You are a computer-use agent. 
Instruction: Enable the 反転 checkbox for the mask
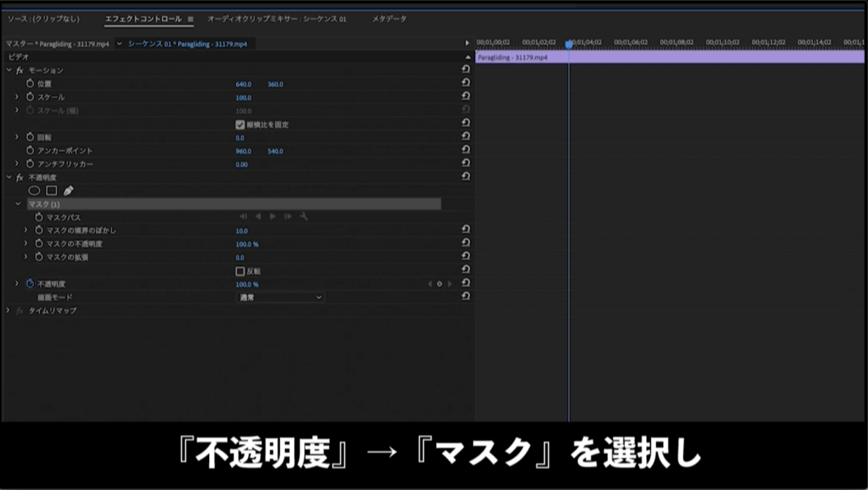[242, 270]
